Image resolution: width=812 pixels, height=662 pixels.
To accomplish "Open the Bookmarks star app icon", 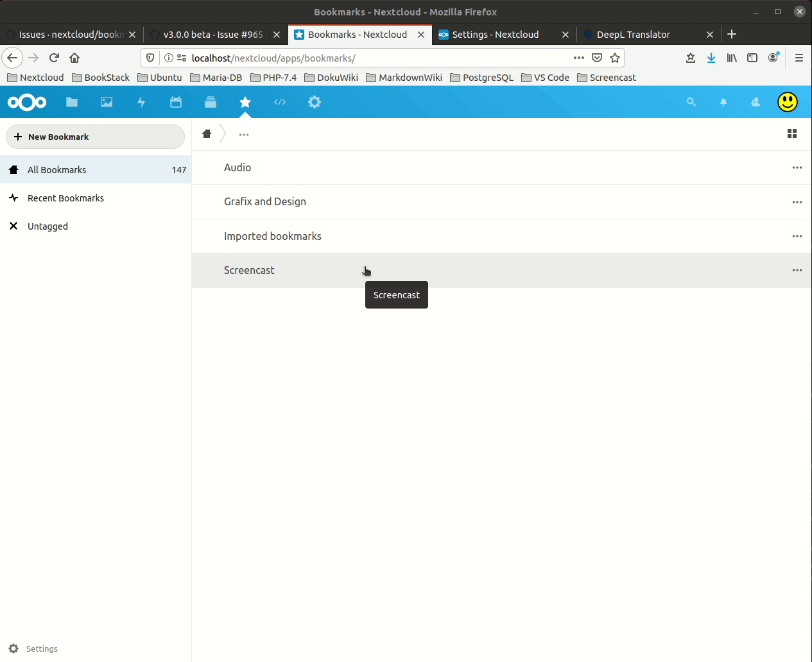I will click(x=245, y=102).
